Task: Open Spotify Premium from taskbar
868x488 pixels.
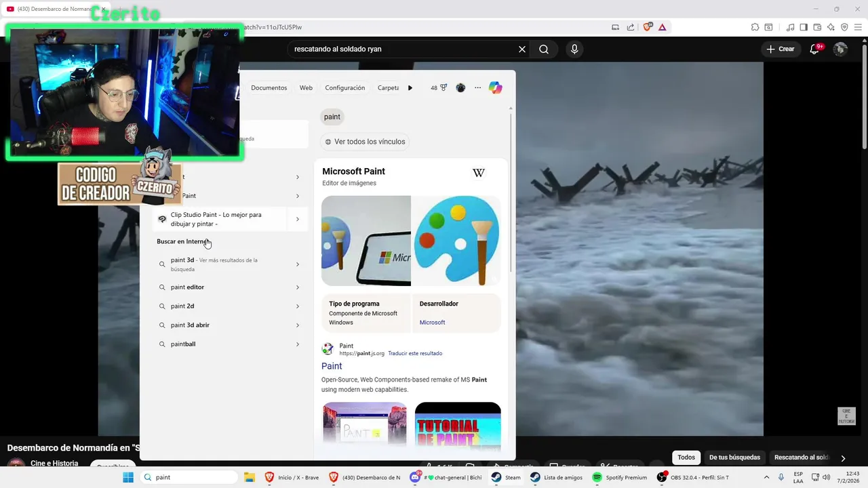Action: pyautogui.click(x=620, y=477)
